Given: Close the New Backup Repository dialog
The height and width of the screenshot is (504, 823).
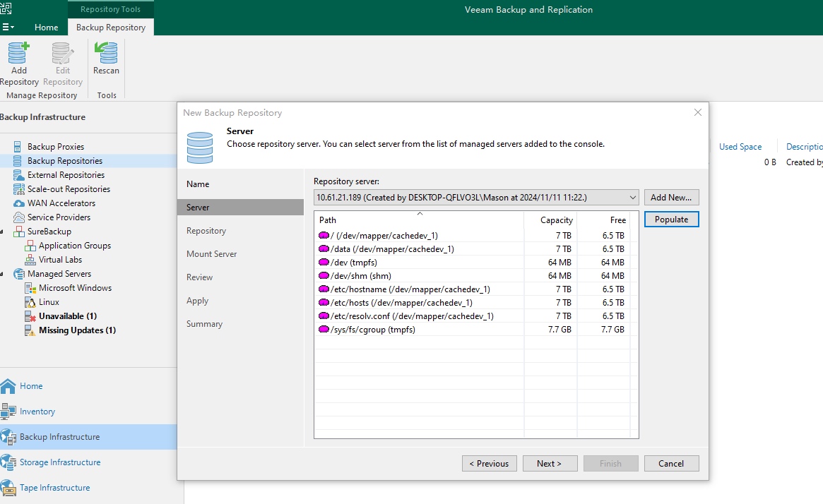Looking at the screenshot, I should [x=697, y=113].
